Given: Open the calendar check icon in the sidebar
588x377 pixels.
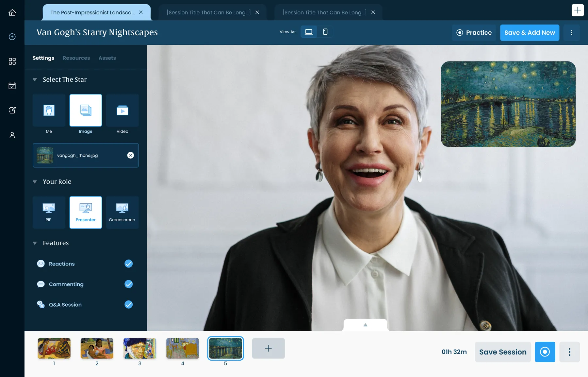Looking at the screenshot, I should [x=12, y=86].
